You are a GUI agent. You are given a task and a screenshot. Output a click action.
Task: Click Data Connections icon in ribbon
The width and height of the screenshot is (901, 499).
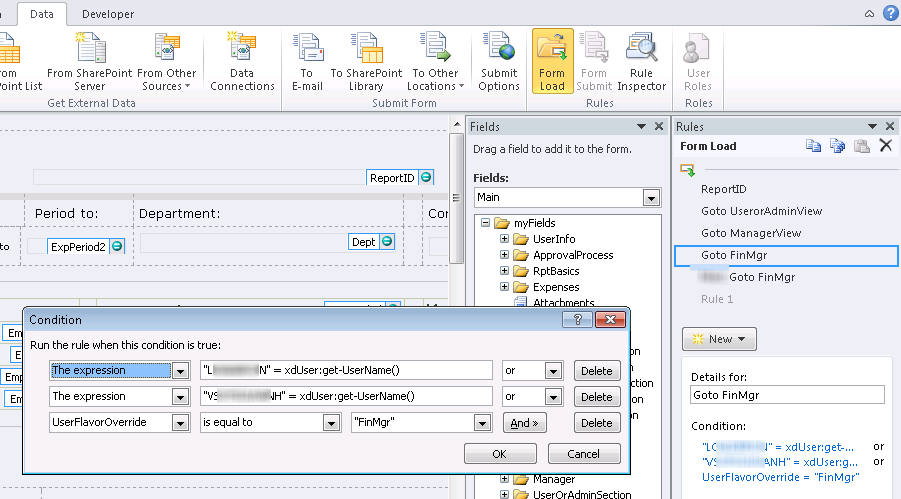242,63
